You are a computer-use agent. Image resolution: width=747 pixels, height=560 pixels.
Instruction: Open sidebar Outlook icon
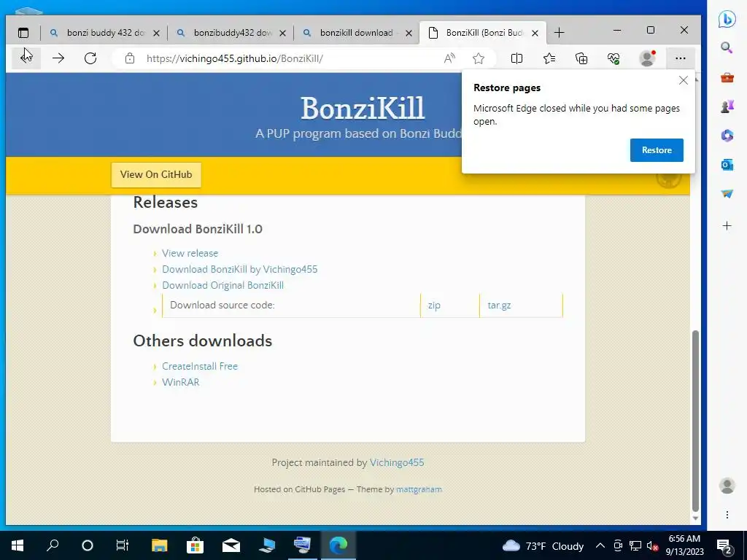727,165
